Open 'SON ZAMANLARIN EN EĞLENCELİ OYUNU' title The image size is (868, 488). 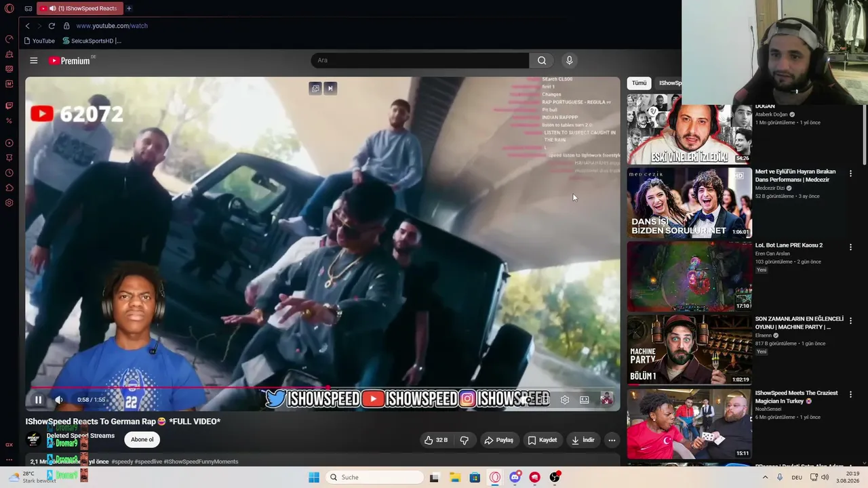pos(799,323)
